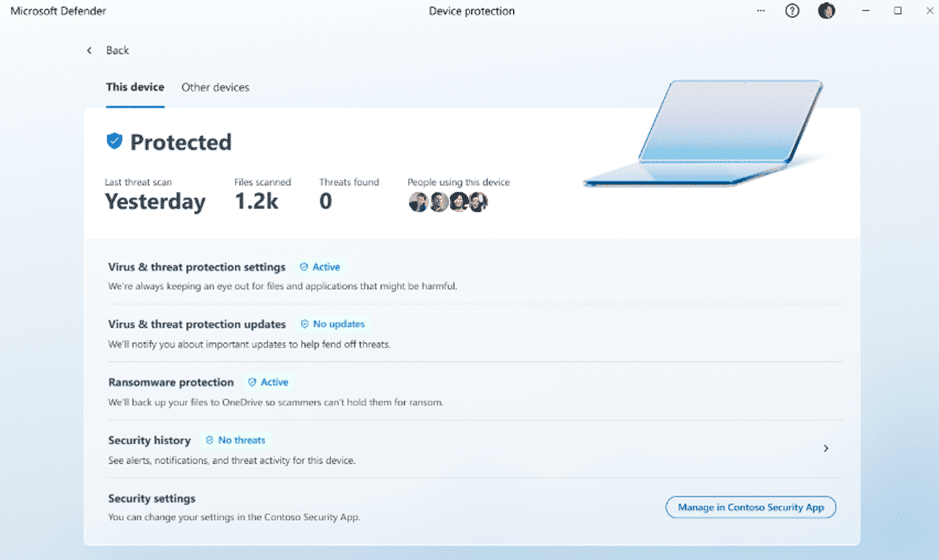Viewport: 939px width, 560px height.
Task: Click the last user avatar under People
Action: pyautogui.click(x=478, y=202)
